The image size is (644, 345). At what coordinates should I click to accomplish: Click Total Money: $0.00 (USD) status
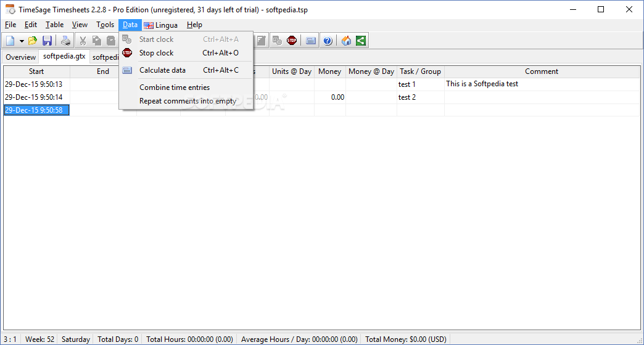406,339
